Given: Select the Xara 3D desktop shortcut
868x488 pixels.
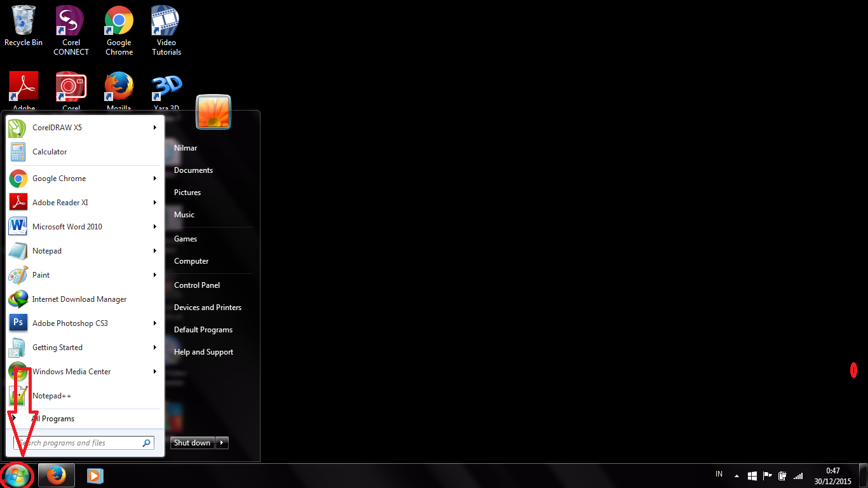Looking at the screenshot, I should (x=166, y=91).
